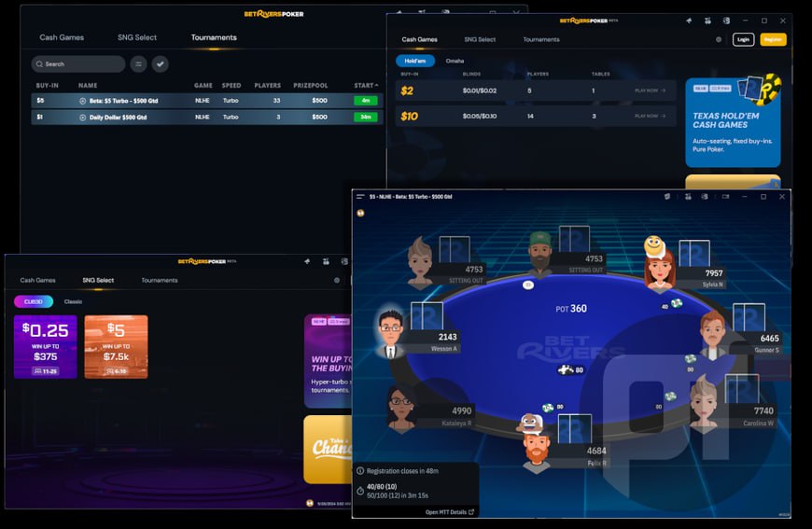812x529 pixels.
Task: Open the filter icon beside Search
Action: [x=138, y=64]
